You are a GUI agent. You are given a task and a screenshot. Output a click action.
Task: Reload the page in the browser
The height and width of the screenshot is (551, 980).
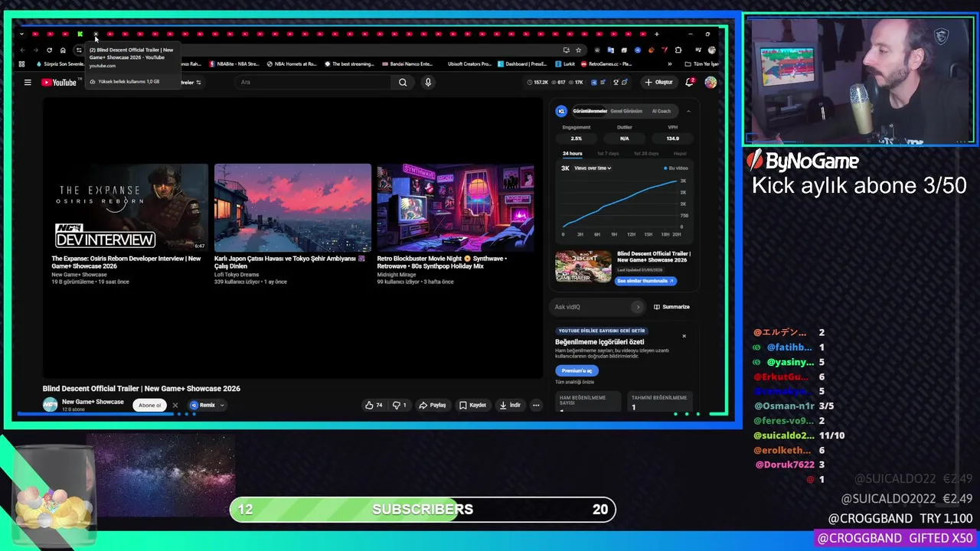(x=49, y=50)
